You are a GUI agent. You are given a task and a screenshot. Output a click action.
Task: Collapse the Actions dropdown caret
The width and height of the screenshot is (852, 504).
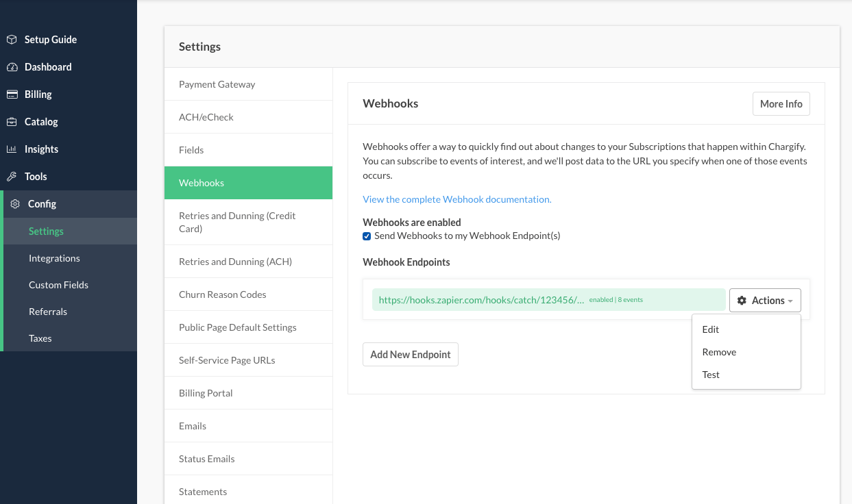[x=790, y=301]
